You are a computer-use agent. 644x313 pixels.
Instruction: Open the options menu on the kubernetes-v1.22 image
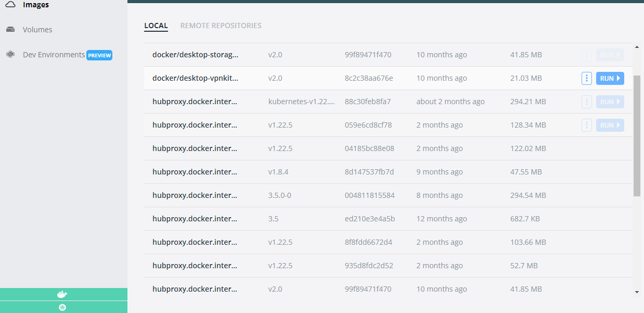point(587,102)
